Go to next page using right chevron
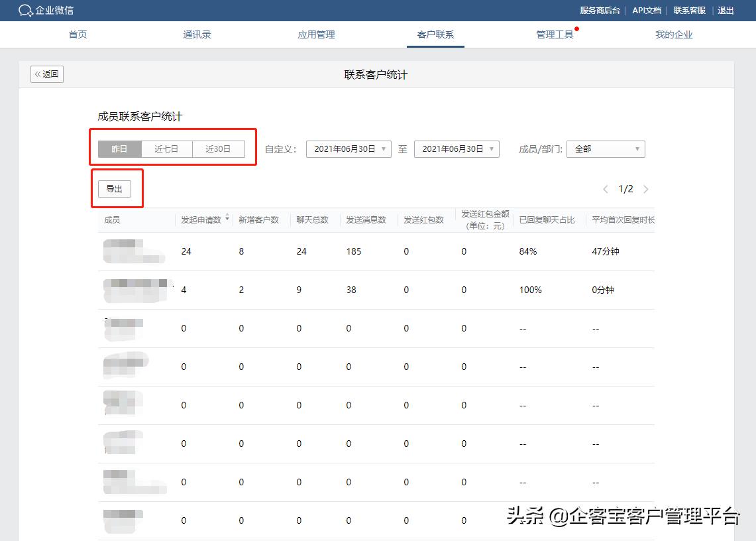 point(646,189)
